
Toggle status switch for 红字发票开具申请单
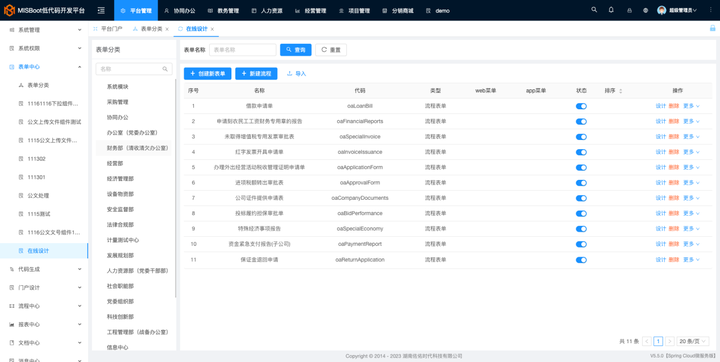coord(581,152)
